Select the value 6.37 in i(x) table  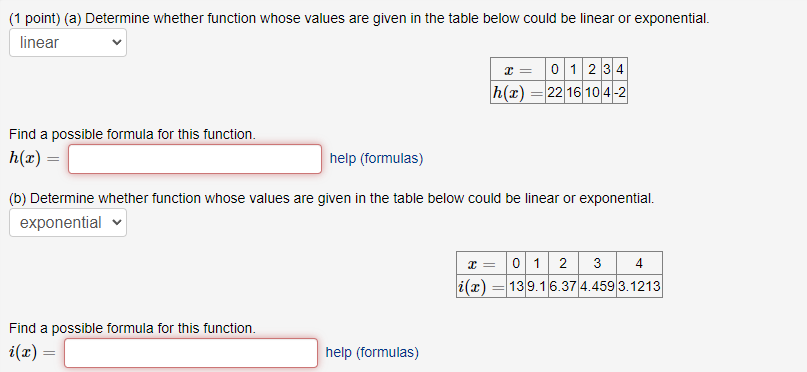pyautogui.click(x=563, y=287)
